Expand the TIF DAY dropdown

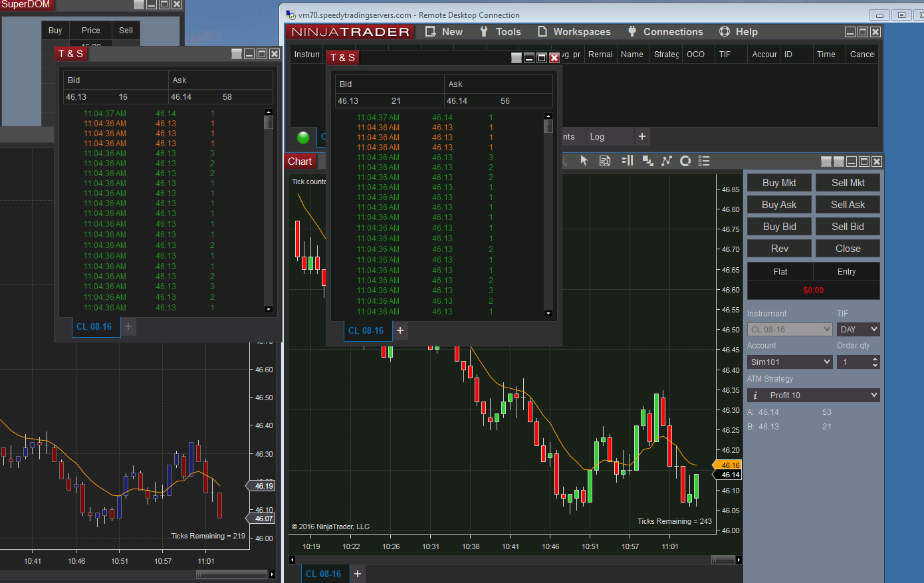tap(858, 329)
